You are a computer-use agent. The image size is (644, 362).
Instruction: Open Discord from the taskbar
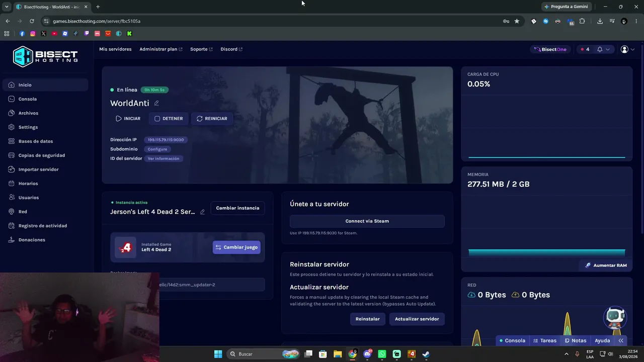(x=367, y=354)
